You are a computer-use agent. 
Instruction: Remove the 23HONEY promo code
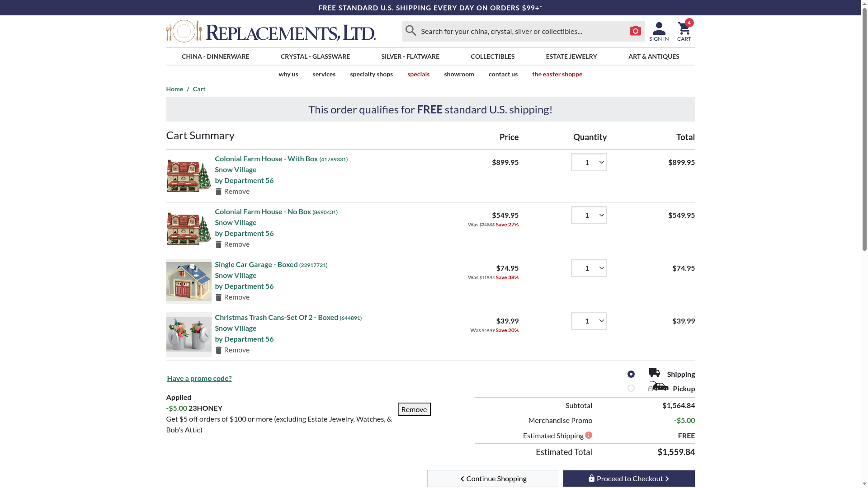click(x=414, y=409)
